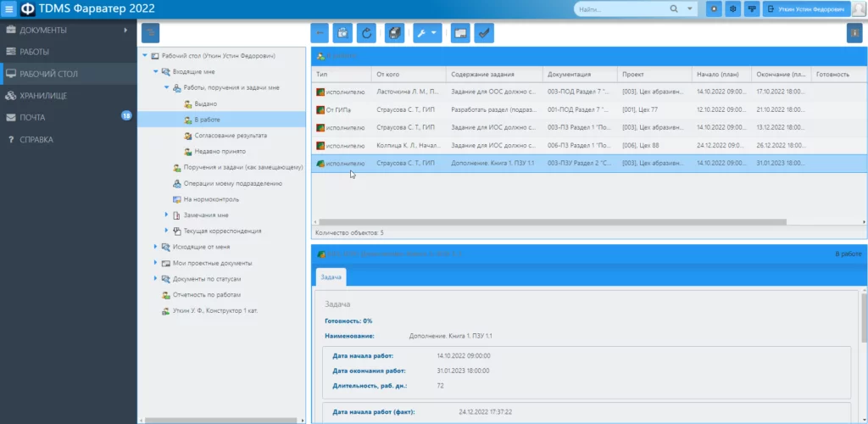This screenshot has width=868, height=424.
Task: Click the back arrow toolbar button
Action: (x=320, y=33)
